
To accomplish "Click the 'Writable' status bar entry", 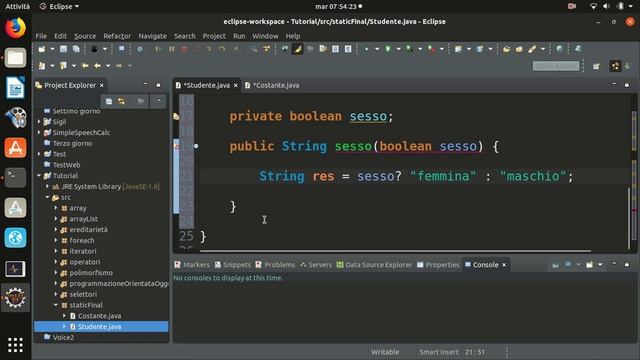I will (385, 352).
